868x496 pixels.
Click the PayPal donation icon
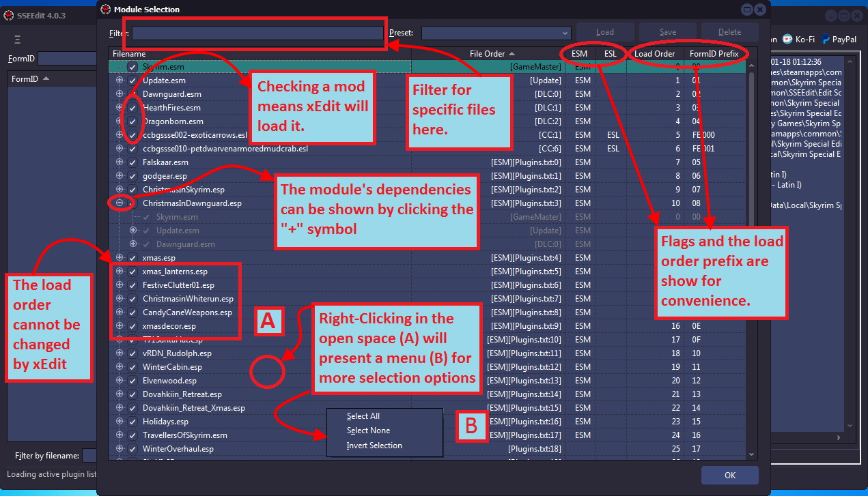[x=826, y=40]
